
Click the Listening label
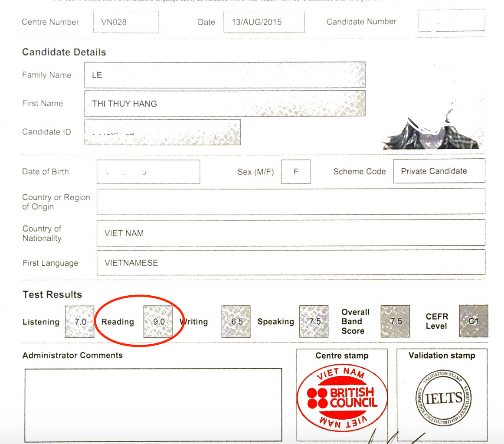click(41, 322)
